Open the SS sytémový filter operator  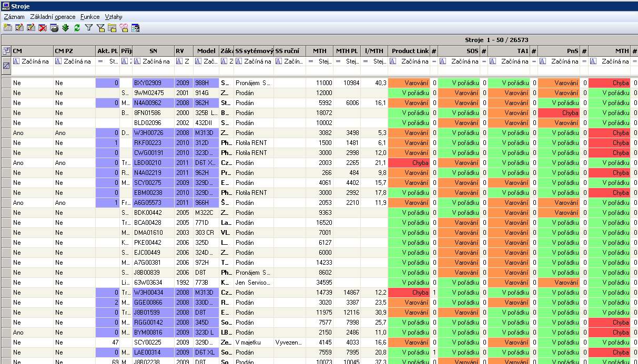pyautogui.click(x=238, y=61)
